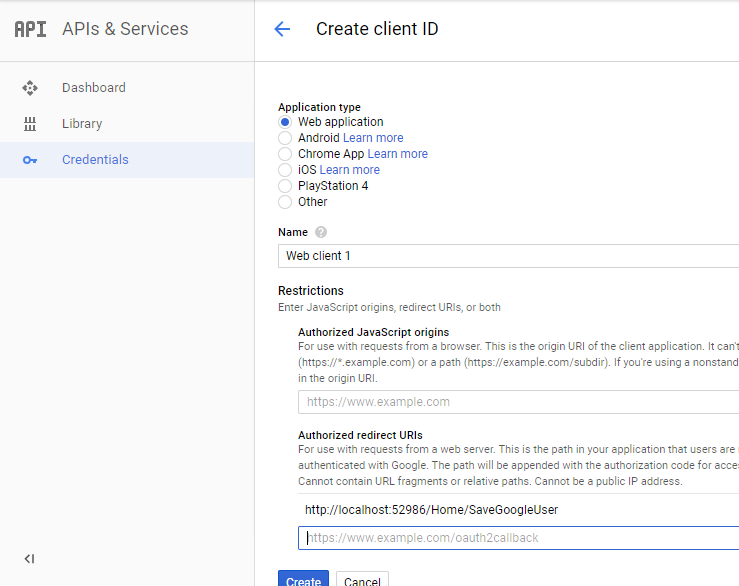Image resolution: width=739 pixels, height=586 pixels.
Task: Open Learn more link for Chrome App
Action: (397, 154)
